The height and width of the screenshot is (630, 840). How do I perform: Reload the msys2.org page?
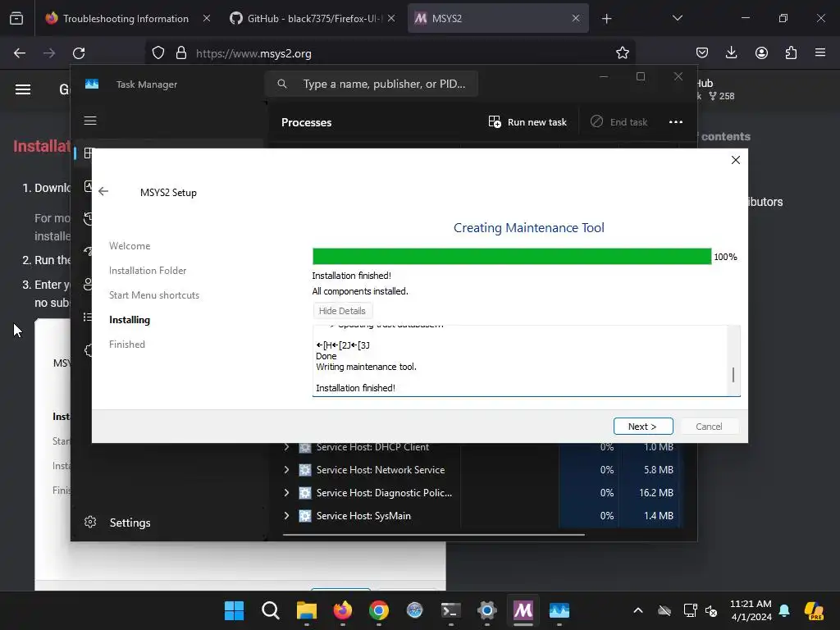(79, 53)
